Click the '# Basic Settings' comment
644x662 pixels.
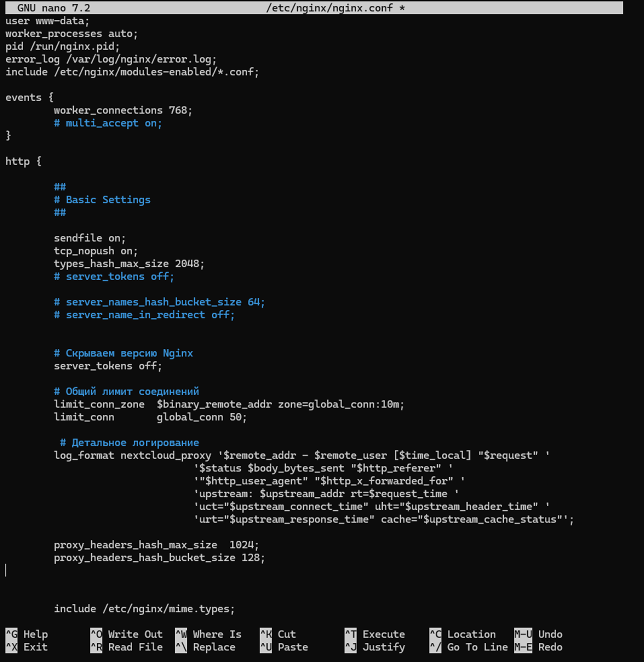click(x=102, y=200)
